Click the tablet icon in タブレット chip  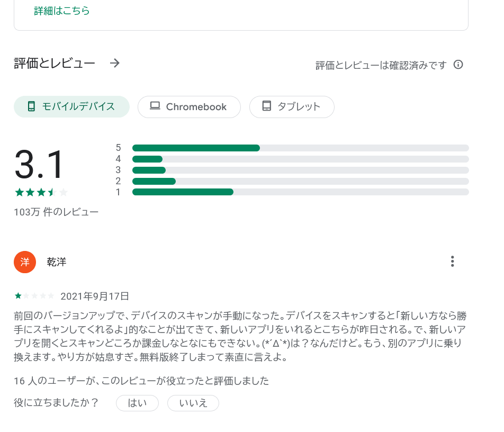click(x=267, y=106)
